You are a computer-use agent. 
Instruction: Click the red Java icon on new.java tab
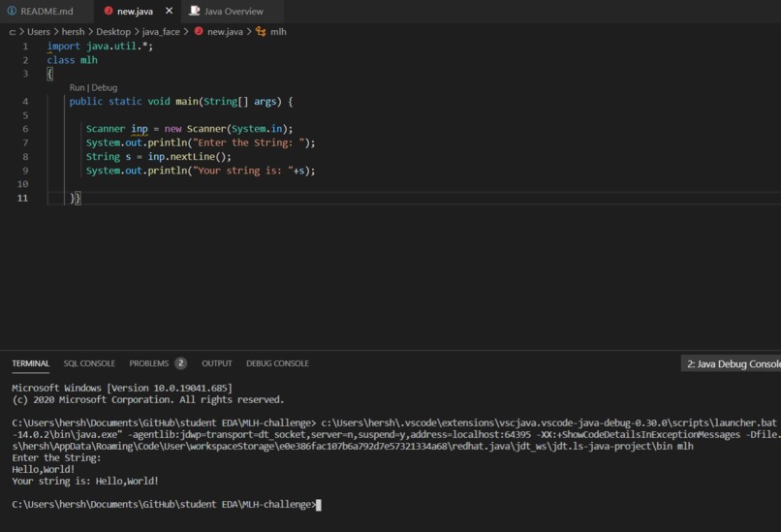[x=109, y=11]
